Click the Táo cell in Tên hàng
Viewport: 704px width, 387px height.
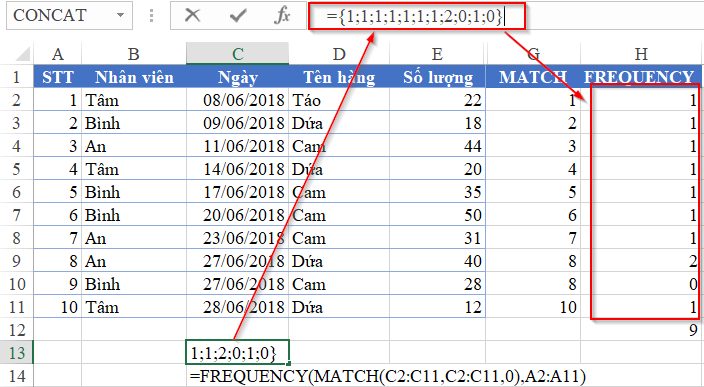click(339, 100)
